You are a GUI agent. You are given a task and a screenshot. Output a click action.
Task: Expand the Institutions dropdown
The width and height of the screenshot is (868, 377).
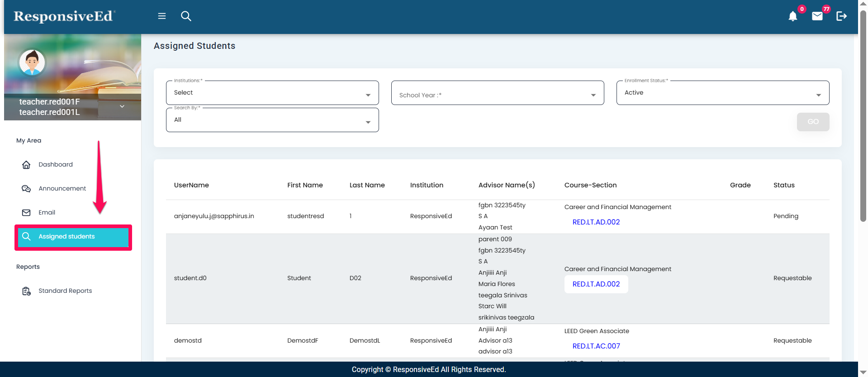click(x=272, y=93)
